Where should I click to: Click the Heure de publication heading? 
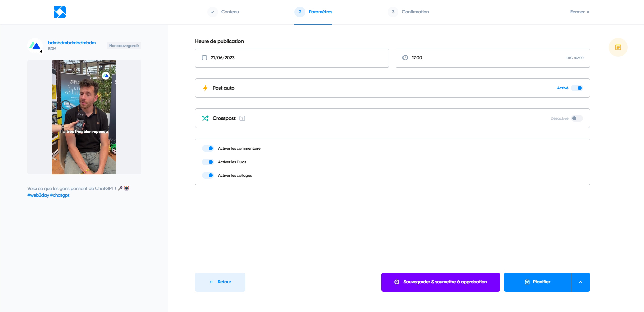coord(219,41)
